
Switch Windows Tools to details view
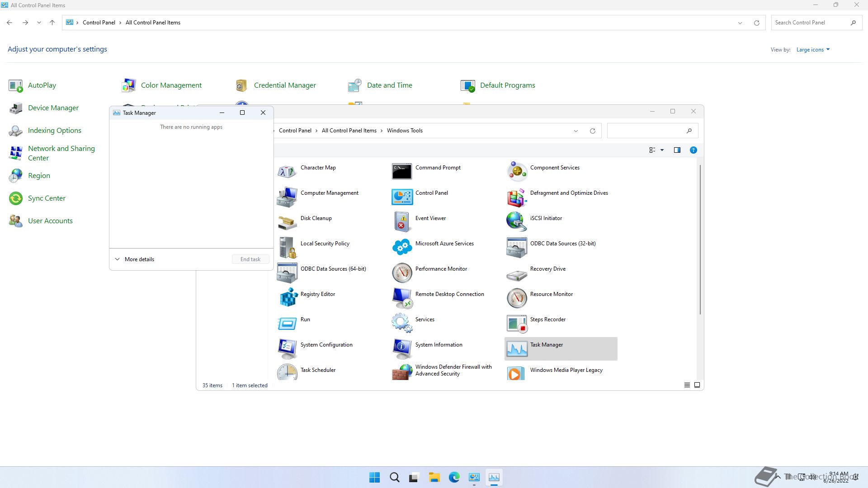point(687,385)
